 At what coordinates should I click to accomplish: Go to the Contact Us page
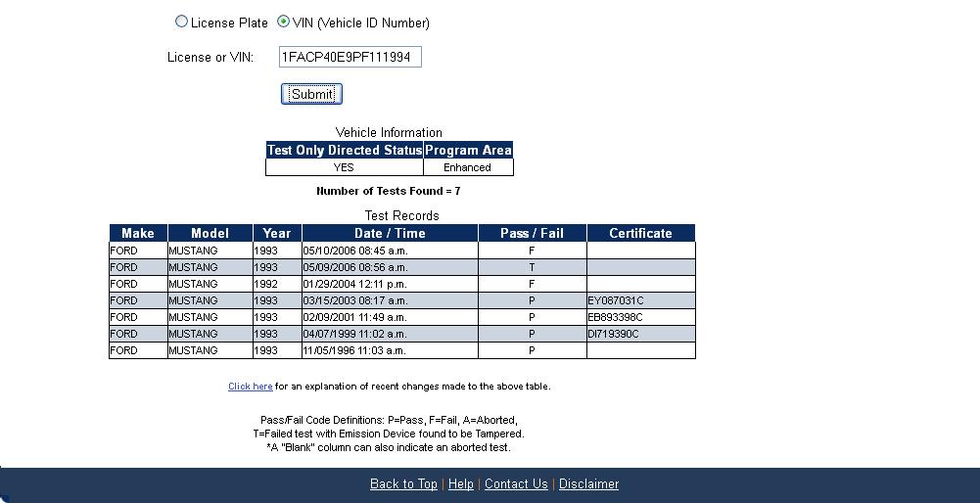pyautogui.click(x=516, y=484)
